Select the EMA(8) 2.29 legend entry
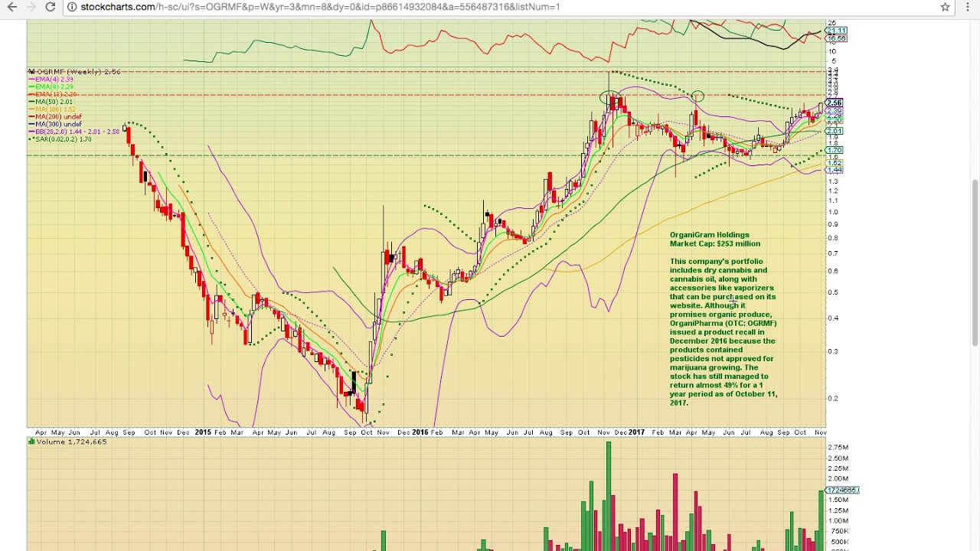 click(x=51, y=87)
